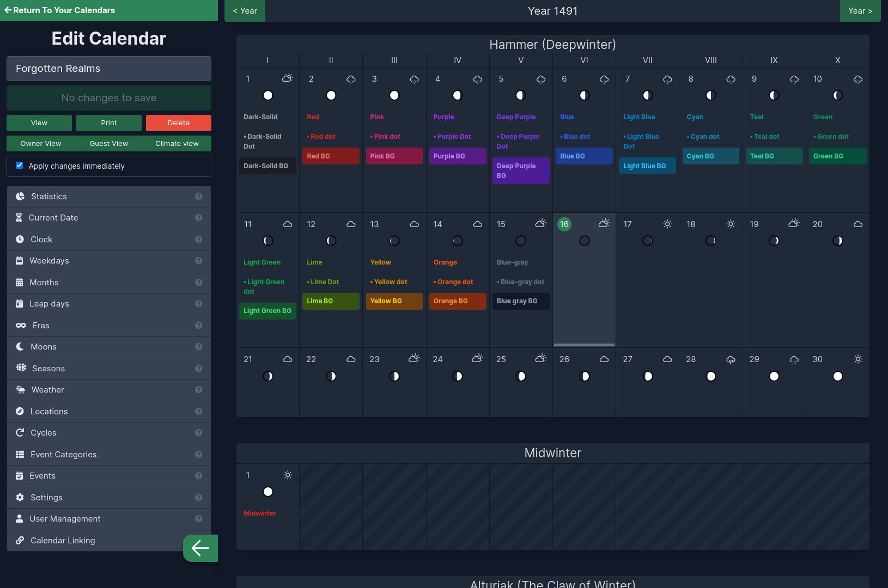Image resolution: width=888 pixels, height=588 pixels.
Task: Click the help icon beside Weekdays
Action: coord(199,261)
